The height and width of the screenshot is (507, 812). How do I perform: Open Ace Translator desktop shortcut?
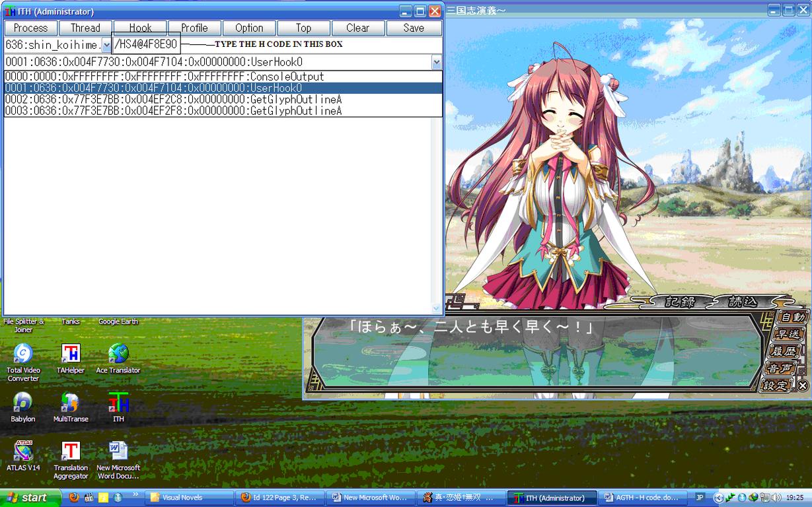tap(118, 354)
